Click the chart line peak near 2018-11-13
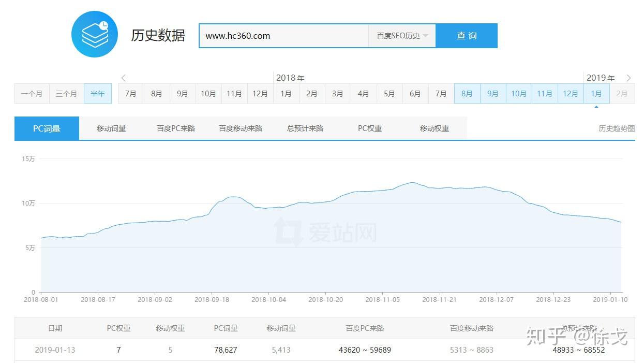This screenshot has width=644, height=363. [412, 182]
